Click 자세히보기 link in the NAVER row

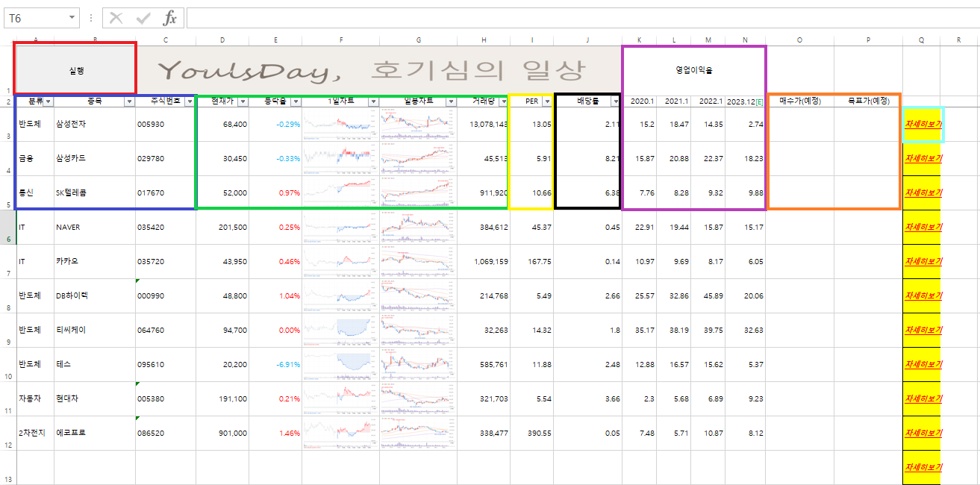tap(923, 228)
